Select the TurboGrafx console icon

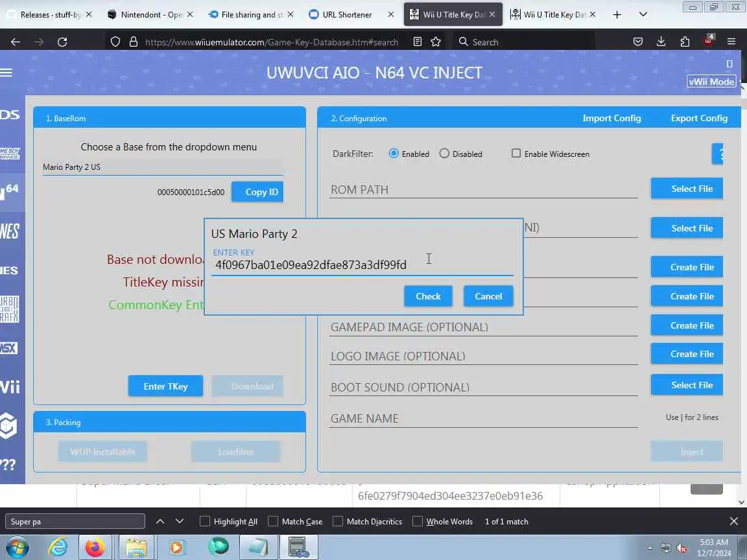10,309
